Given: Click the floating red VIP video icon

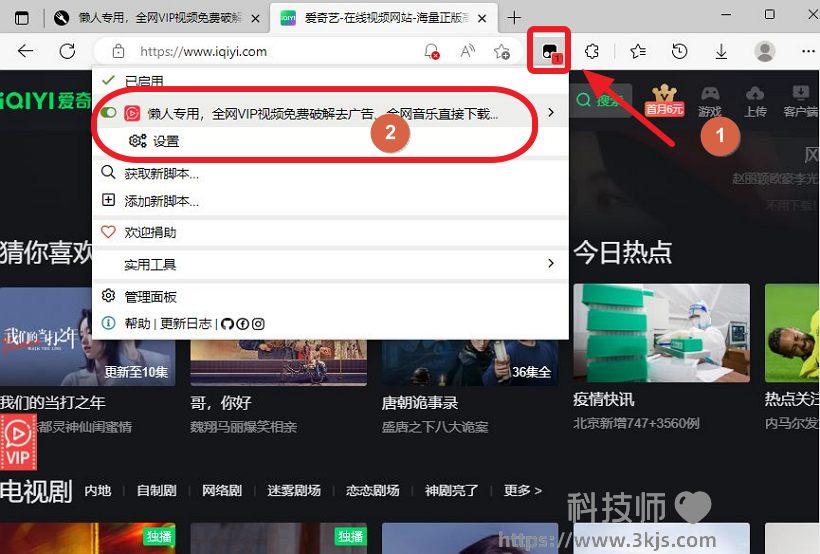Looking at the screenshot, I should click(x=18, y=442).
